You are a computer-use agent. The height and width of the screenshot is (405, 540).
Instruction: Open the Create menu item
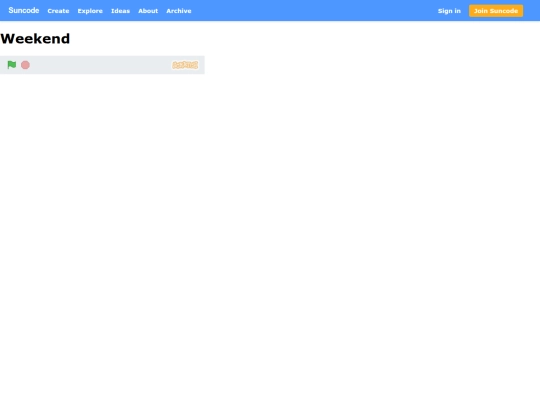[x=58, y=11]
